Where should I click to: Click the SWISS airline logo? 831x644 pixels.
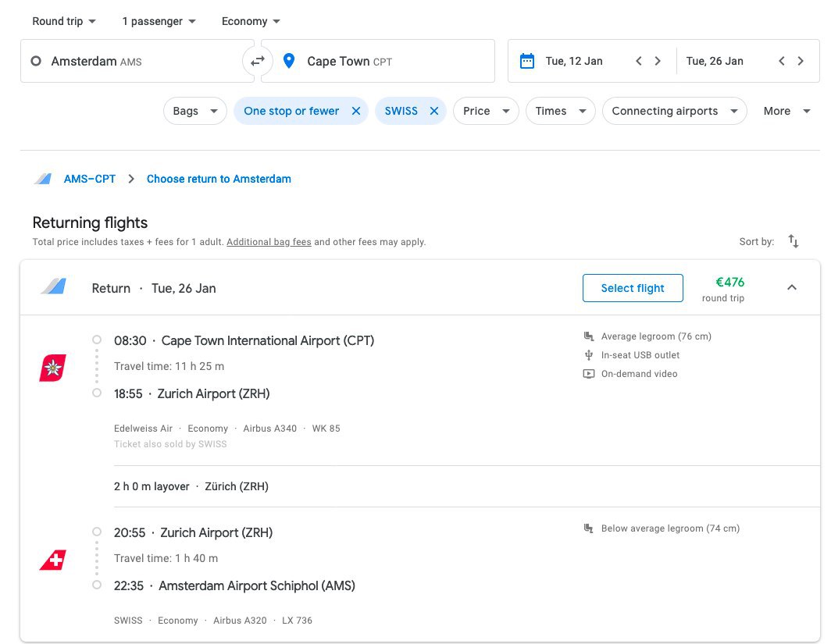[x=52, y=560]
